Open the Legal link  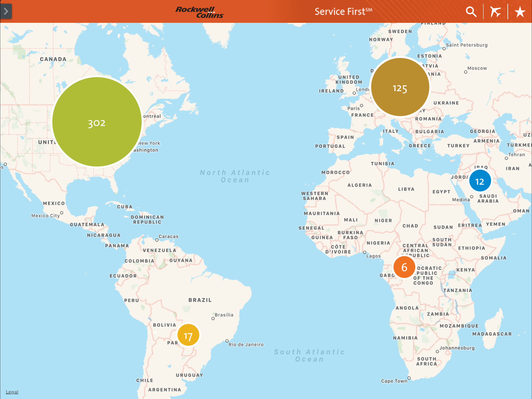coord(12,392)
